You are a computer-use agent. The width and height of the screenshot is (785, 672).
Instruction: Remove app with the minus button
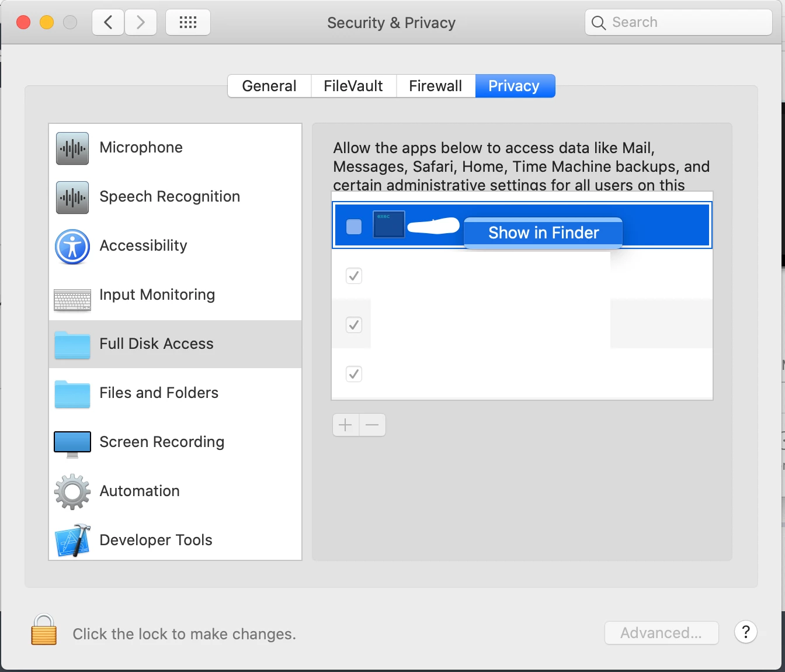click(373, 425)
